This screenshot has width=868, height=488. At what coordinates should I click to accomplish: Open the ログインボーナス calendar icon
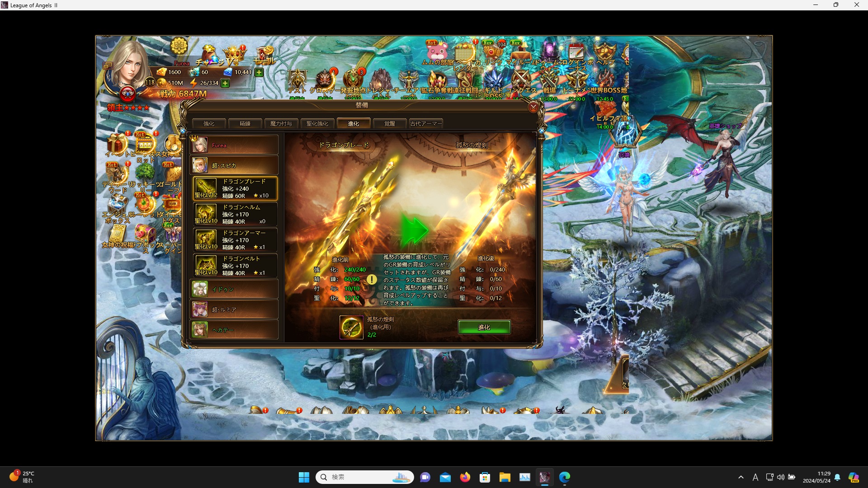coord(576,52)
